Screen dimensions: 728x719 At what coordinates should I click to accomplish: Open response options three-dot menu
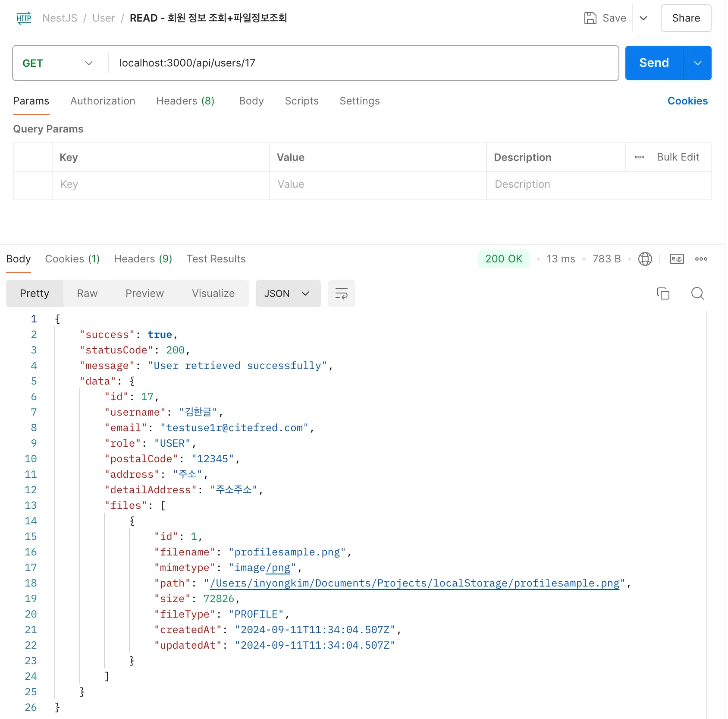click(x=701, y=259)
